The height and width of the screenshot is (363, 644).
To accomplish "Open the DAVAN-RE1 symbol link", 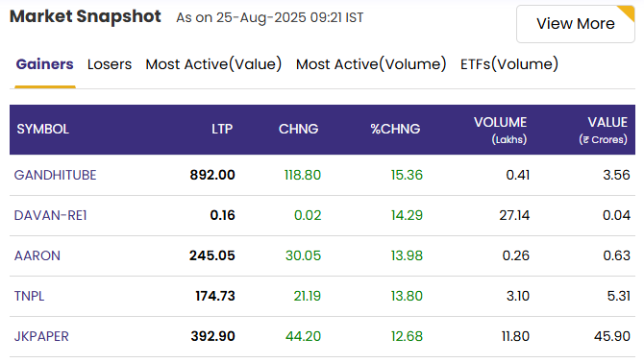I will point(51,215).
